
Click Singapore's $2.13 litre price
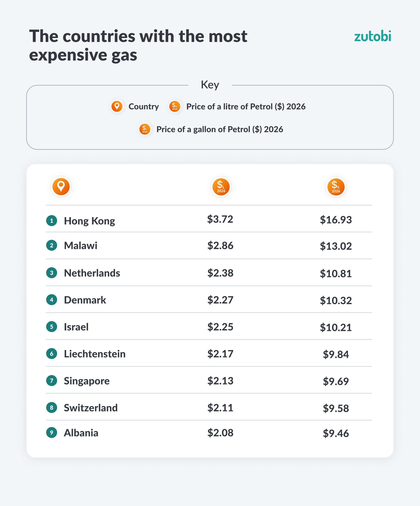220,381
